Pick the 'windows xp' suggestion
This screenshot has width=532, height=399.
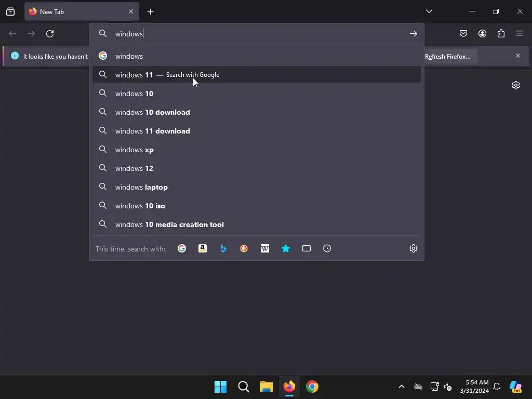[257, 149]
